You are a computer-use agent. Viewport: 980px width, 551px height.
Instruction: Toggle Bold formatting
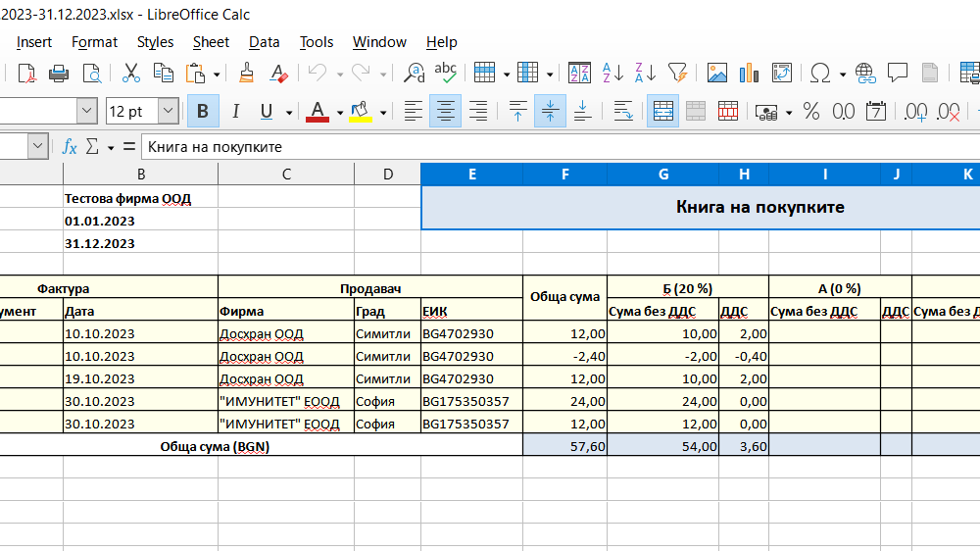[x=203, y=112]
